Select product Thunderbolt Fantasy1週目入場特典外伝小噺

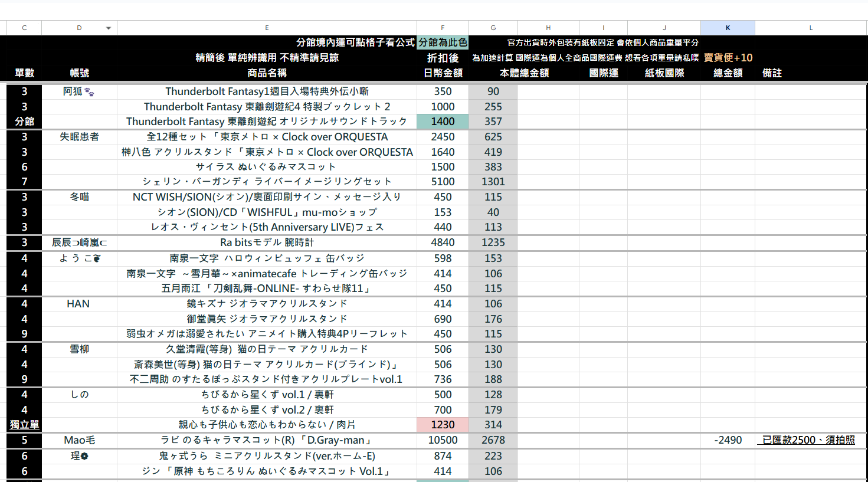267,91
